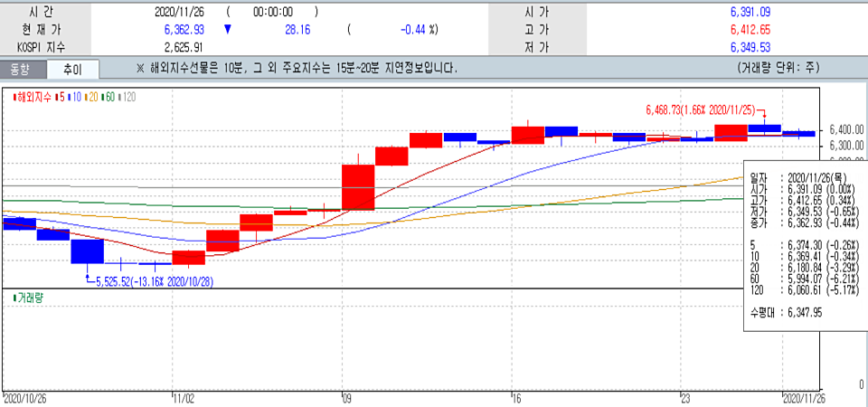Image resolution: width=868 pixels, height=407 pixels.
Task: Click tooltip 일자 2020/11/26(목) row
Action: point(798,178)
